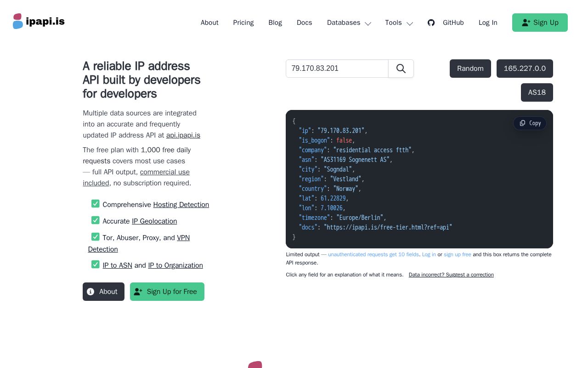The image size is (588, 368).
Task: Follow the IP to Organization link
Action: tap(175, 265)
